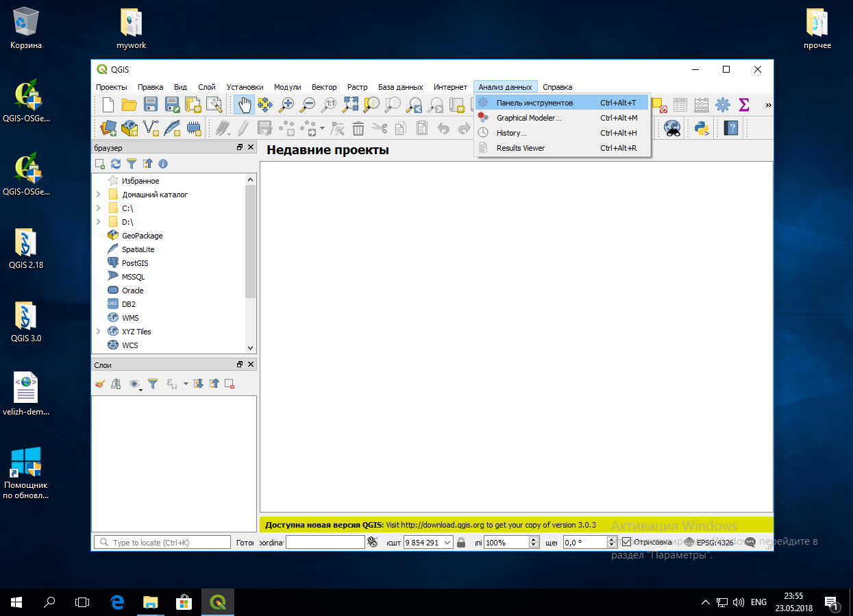Click EPSG:4326 CRS button in status bar
Viewport: 853px width, 616px height.
coord(708,542)
